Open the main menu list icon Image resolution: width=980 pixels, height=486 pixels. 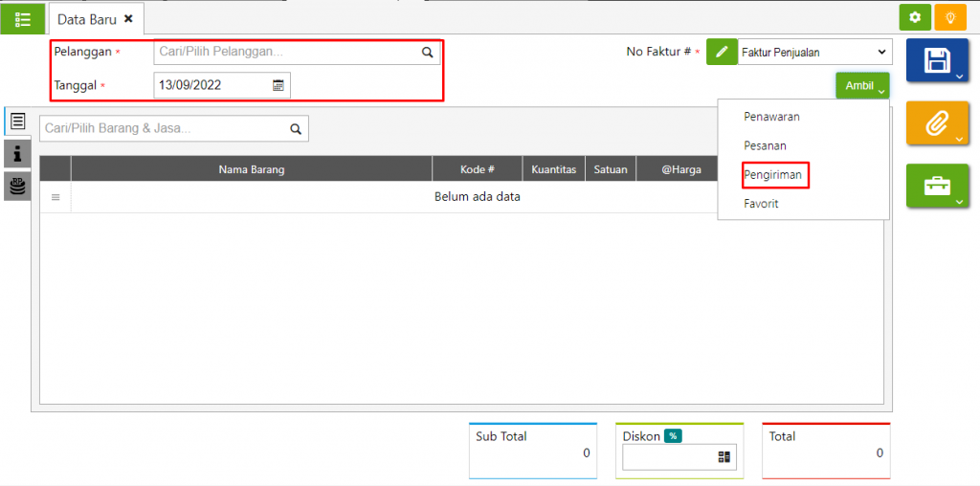tap(23, 19)
